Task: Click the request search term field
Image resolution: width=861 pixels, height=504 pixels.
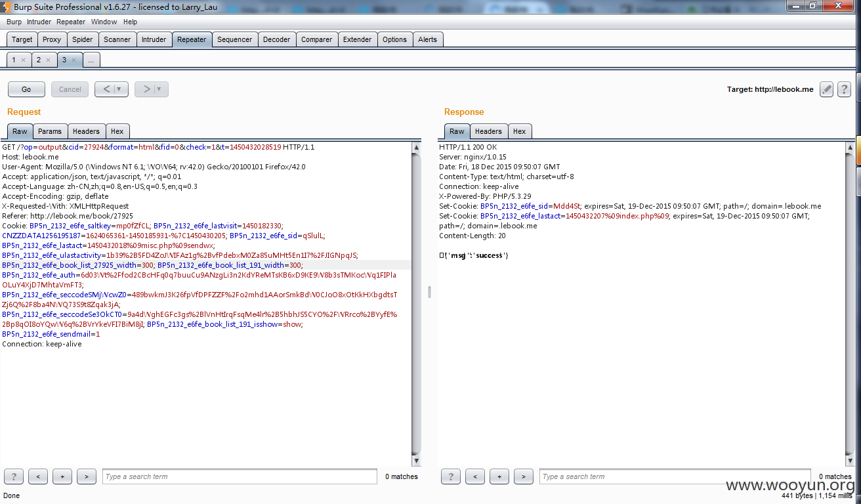Action: click(240, 476)
